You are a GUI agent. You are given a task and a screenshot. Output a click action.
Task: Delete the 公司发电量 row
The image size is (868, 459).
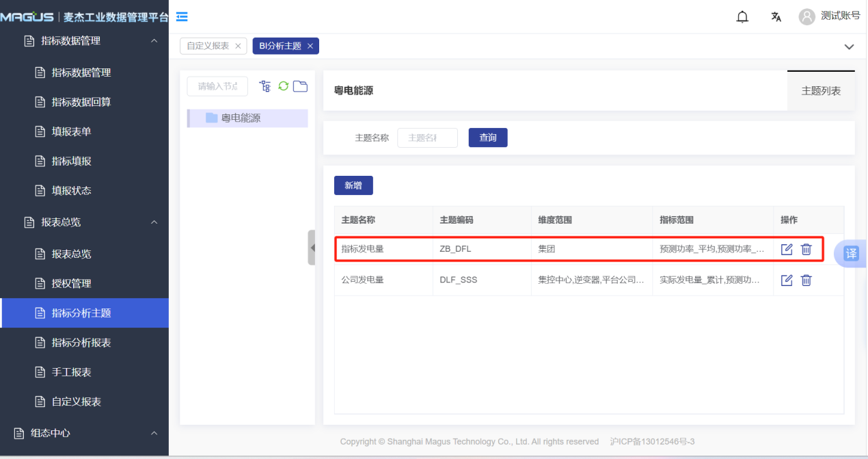click(806, 280)
